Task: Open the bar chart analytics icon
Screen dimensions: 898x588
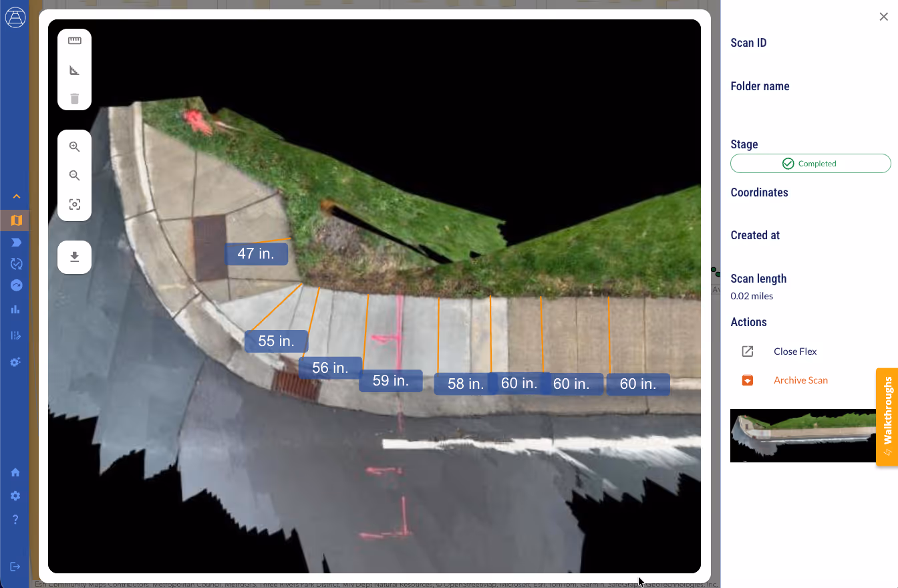Action: (16, 309)
